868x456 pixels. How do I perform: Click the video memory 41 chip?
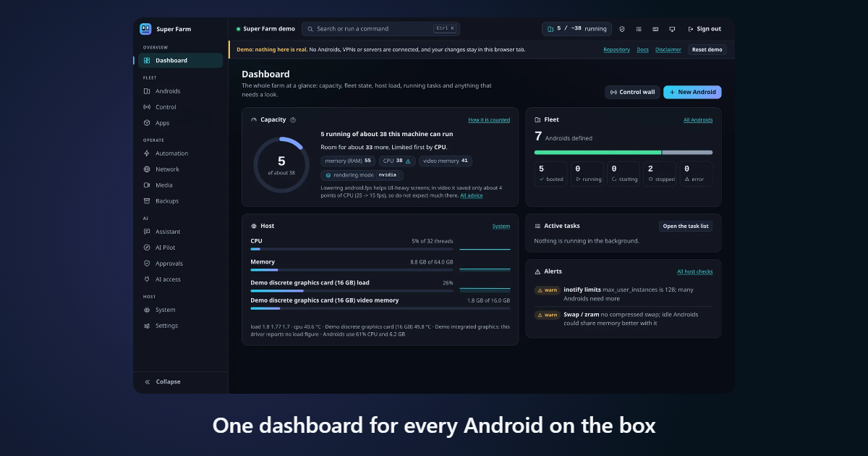tap(445, 161)
